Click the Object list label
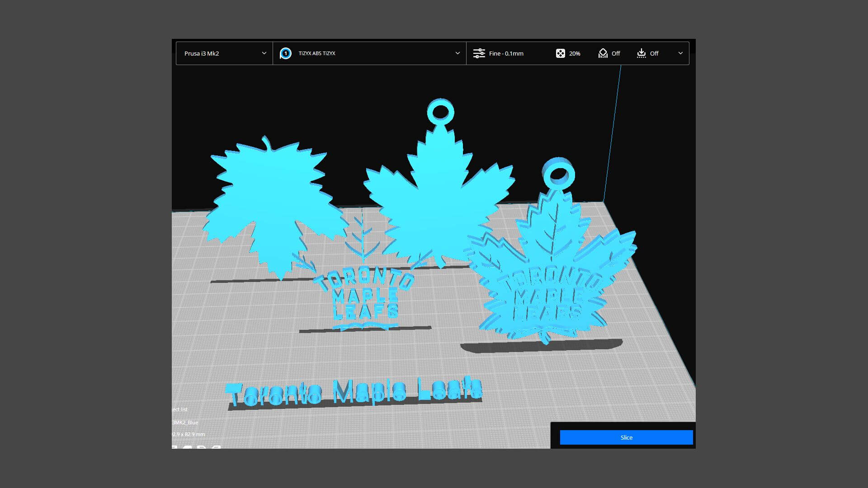 [180, 409]
